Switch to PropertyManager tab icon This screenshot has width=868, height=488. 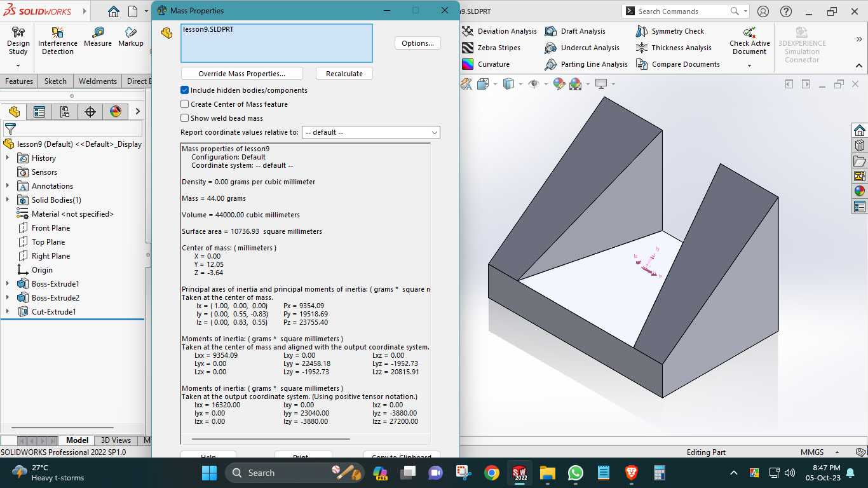point(39,112)
